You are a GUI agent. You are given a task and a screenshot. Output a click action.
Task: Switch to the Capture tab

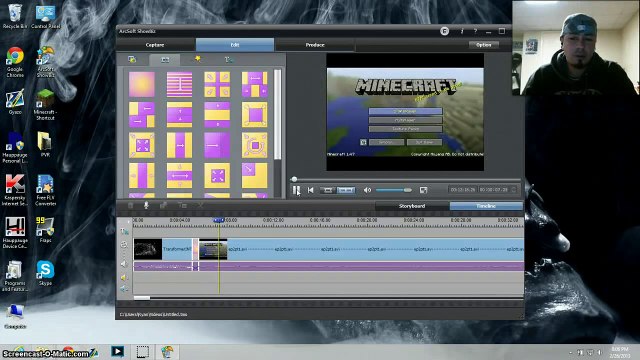point(155,45)
